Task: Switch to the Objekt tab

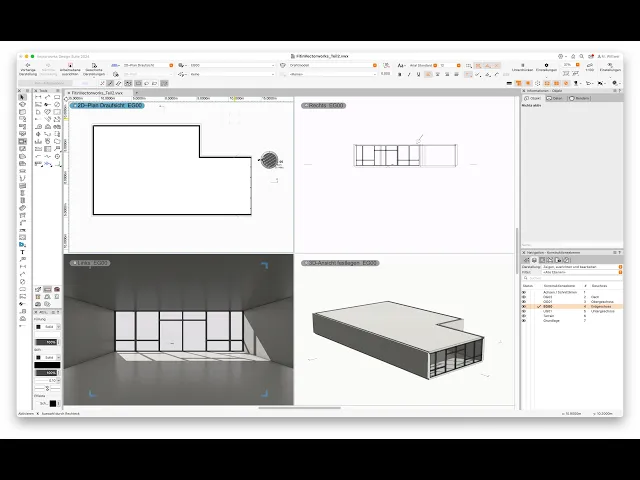Action: pos(533,98)
